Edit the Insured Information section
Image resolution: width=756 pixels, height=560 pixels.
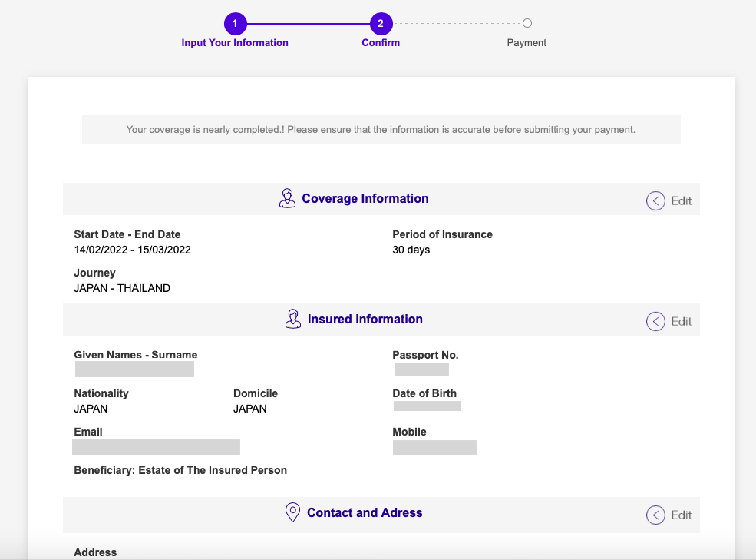(x=682, y=322)
